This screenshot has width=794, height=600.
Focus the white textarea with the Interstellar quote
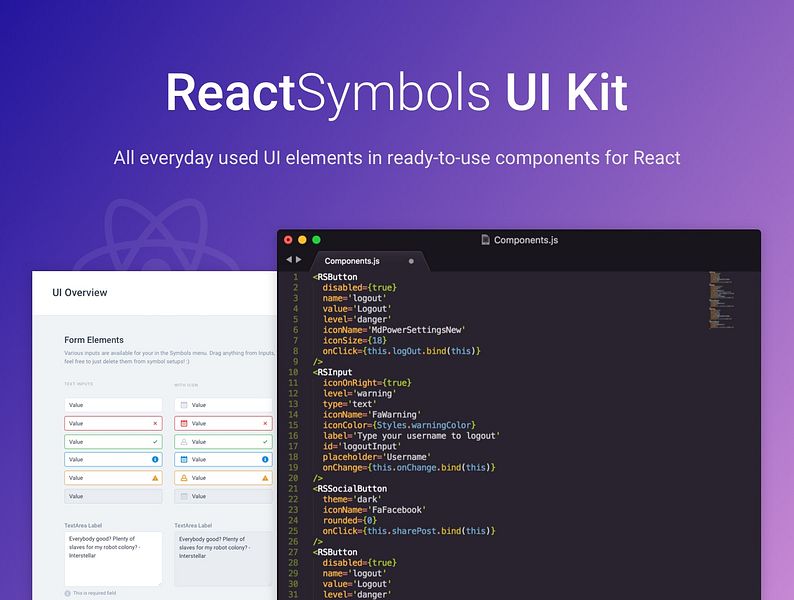pyautogui.click(x=113, y=559)
